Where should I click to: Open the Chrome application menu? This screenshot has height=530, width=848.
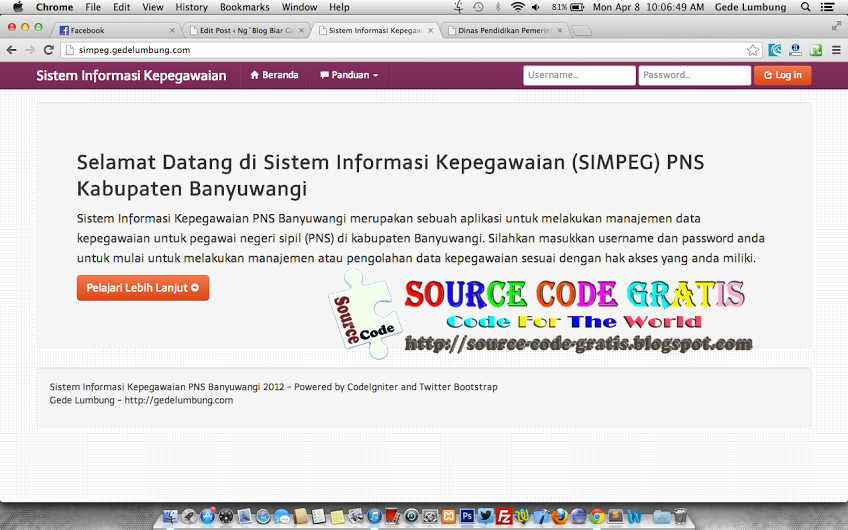(x=54, y=7)
